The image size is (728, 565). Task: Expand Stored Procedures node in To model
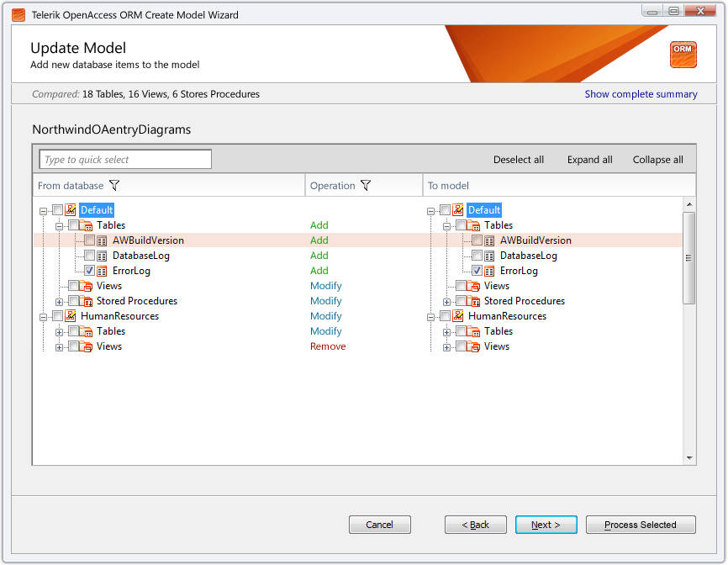[x=446, y=302]
